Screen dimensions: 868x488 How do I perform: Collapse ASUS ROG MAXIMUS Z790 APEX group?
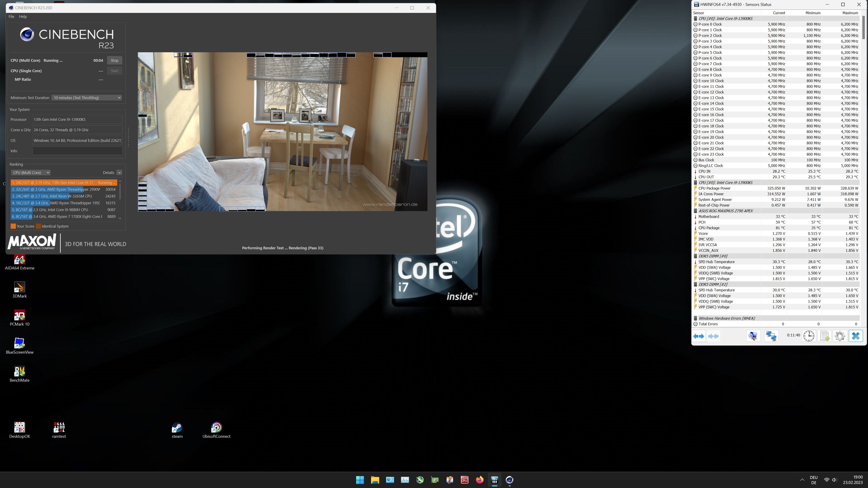click(x=695, y=211)
